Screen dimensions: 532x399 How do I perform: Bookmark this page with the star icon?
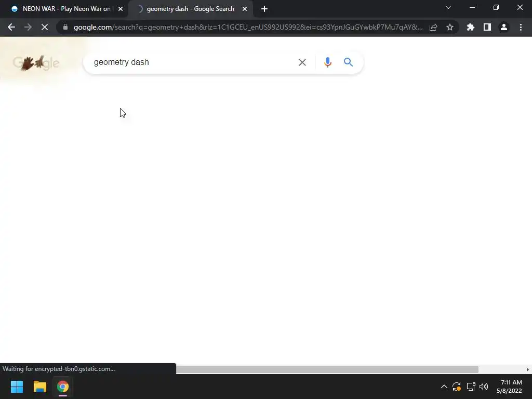[450, 27]
